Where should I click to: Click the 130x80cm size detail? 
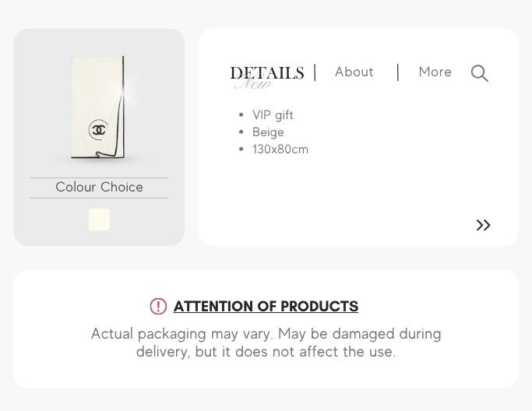[x=280, y=149]
